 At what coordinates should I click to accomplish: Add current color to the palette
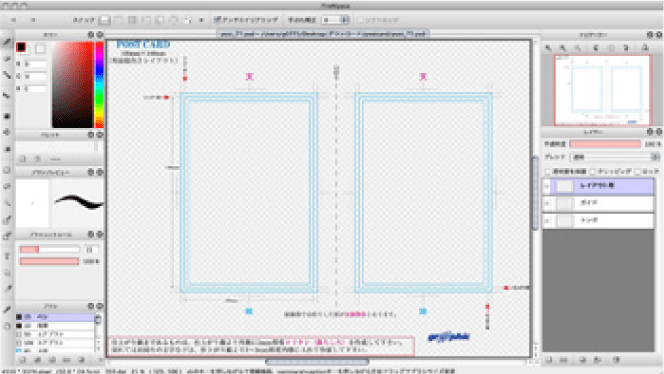22,159
